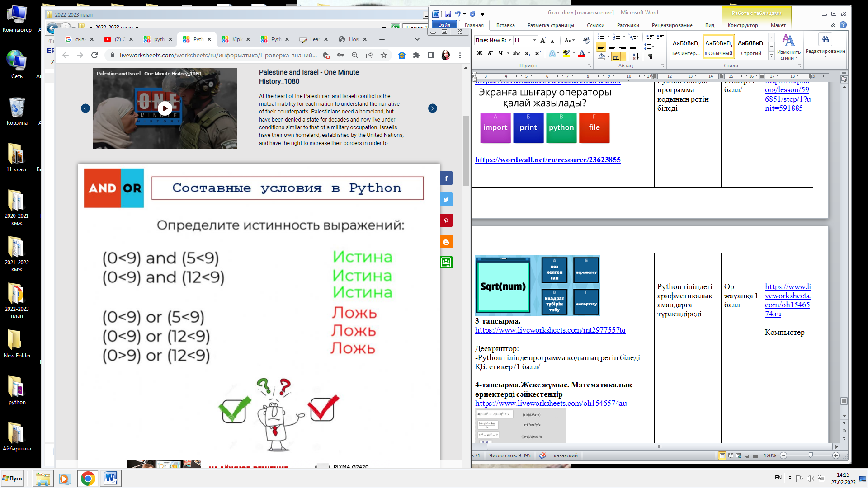Expand the borders dropdown arrow
This screenshot has height=488, width=868.
click(x=623, y=56)
